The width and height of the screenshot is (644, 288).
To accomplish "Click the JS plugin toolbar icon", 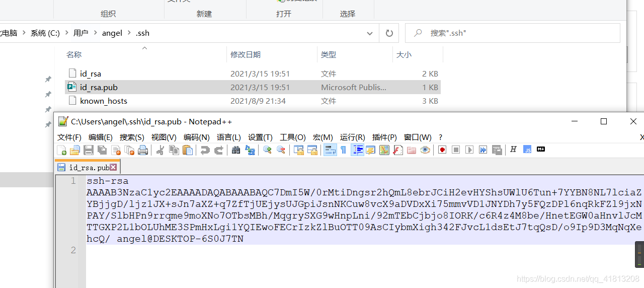I will [527, 150].
